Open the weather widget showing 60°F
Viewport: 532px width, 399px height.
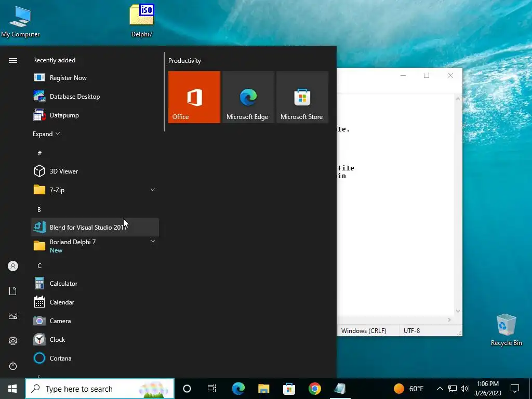tap(409, 389)
